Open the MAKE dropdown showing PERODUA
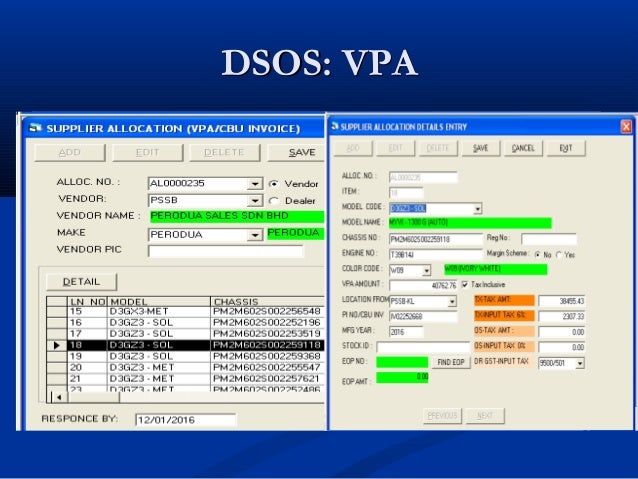 (x=255, y=235)
